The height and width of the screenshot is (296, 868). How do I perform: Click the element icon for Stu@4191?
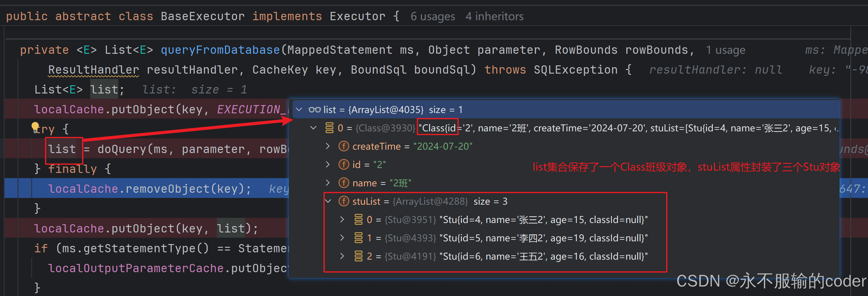(358, 256)
